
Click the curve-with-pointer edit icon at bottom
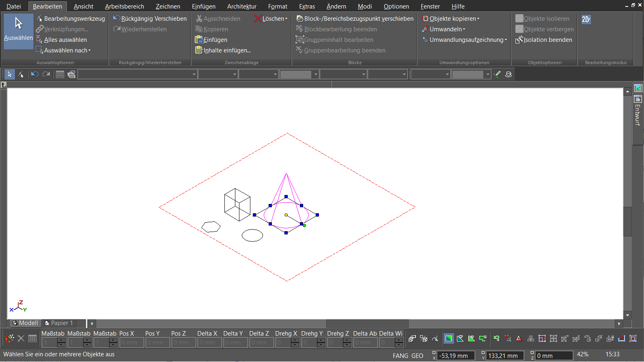[435, 338]
